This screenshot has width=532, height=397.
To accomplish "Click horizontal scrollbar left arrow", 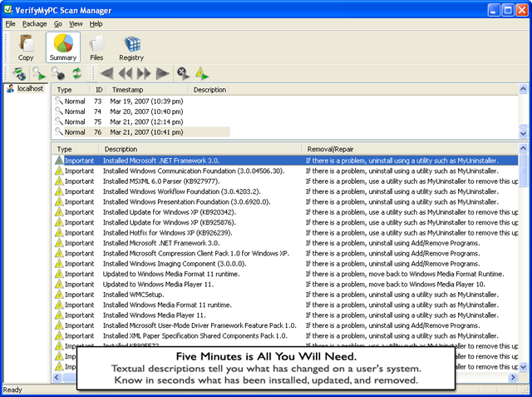I will point(57,377).
